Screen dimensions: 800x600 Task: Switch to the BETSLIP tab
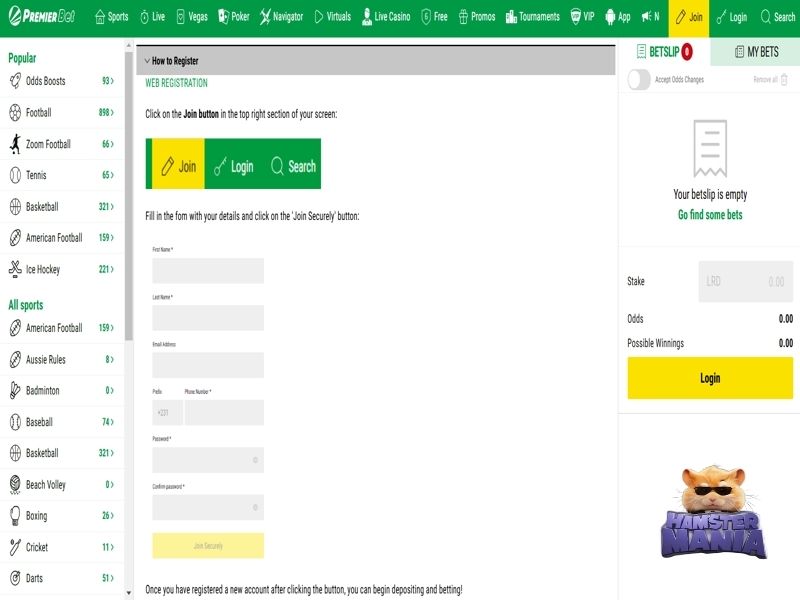(664, 52)
